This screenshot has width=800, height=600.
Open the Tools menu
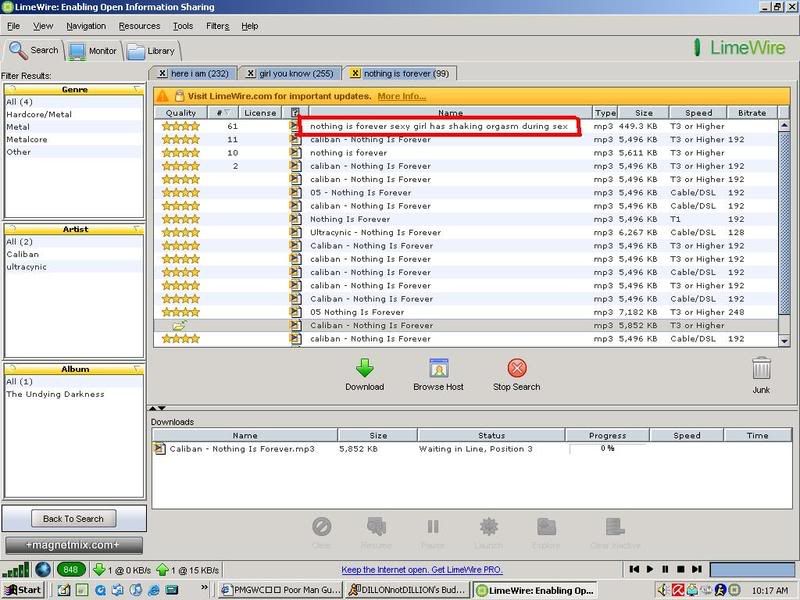pyautogui.click(x=183, y=26)
